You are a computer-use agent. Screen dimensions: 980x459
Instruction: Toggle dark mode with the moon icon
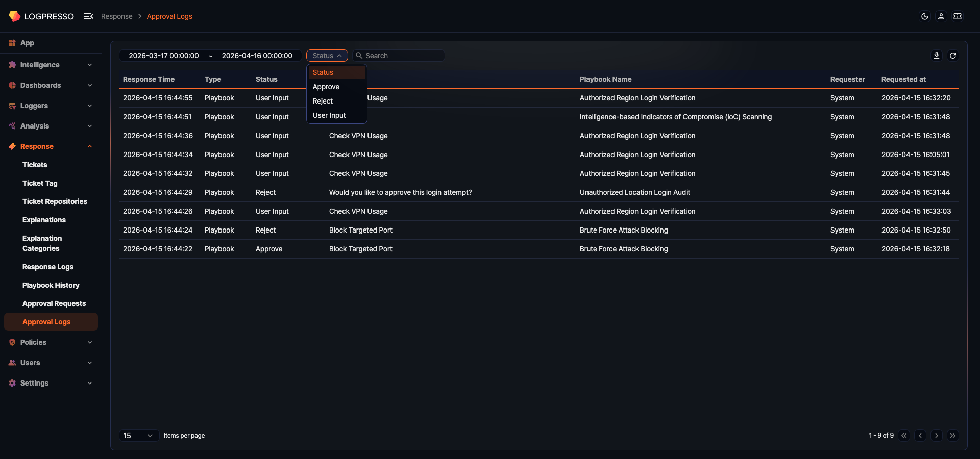point(925,16)
